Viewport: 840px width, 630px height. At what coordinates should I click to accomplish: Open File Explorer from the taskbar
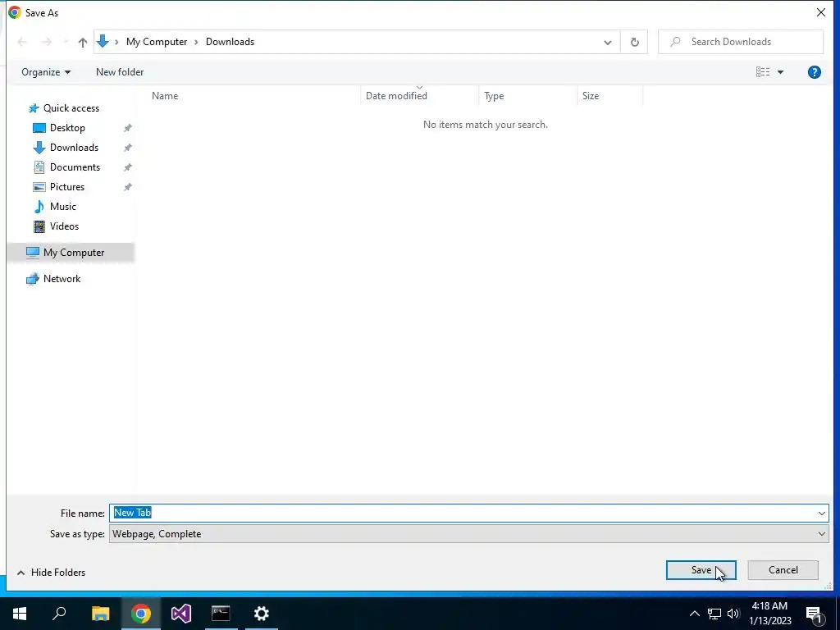100,614
